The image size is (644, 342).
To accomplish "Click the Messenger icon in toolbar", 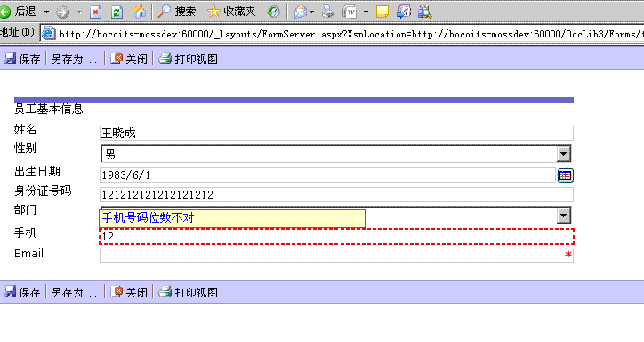I will click(404, 12).
